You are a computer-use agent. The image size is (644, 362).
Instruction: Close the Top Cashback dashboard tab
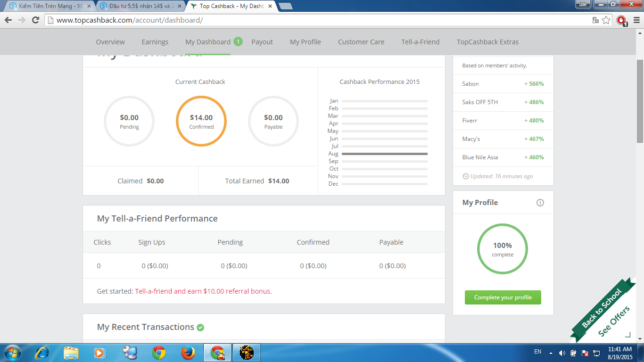(270, 6)
